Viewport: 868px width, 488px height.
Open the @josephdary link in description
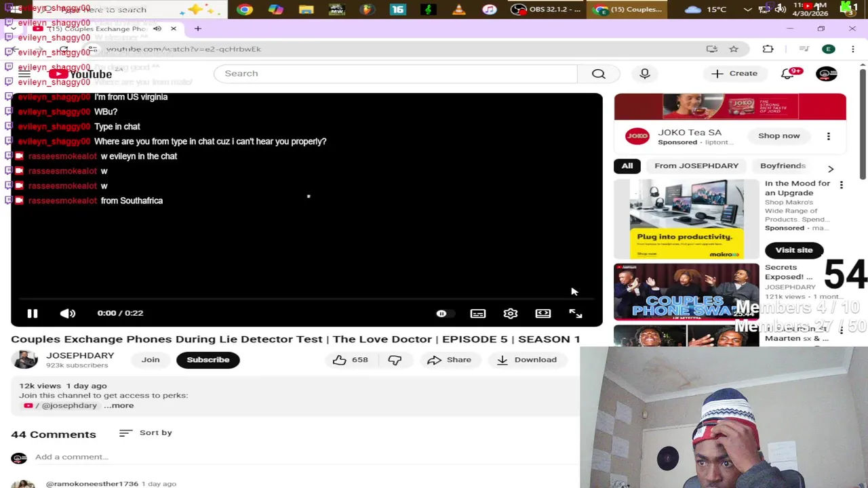[x=69, y=405]
